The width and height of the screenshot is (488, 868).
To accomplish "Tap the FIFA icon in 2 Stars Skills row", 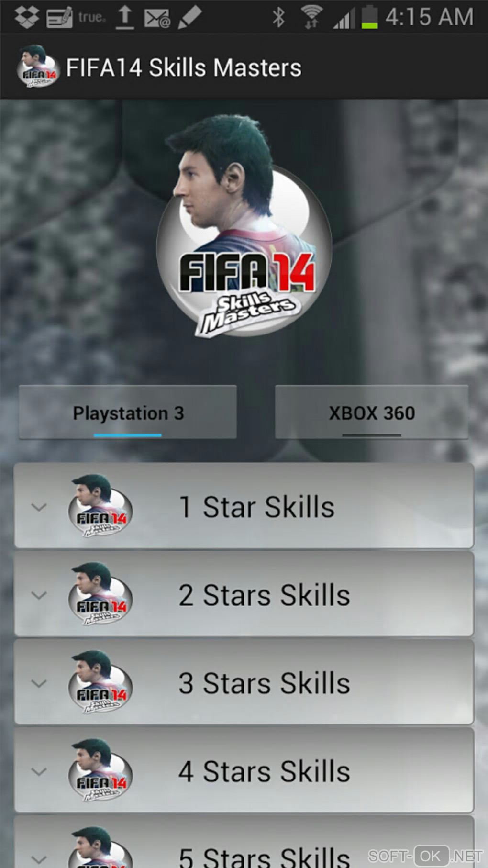I will click(100, 594).
